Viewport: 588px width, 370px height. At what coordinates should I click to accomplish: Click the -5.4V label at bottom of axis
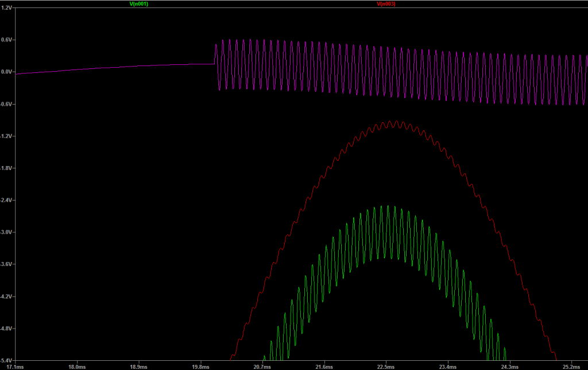pyautogui.click(x=7, y=360)
